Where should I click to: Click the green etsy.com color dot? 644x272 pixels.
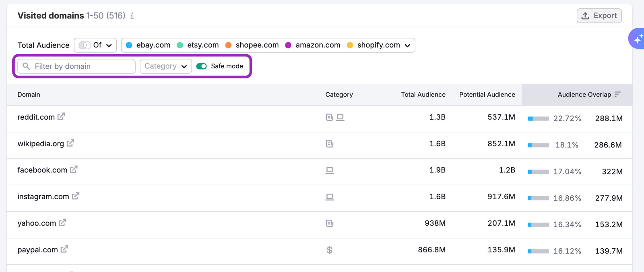click(x=180, y=45)
